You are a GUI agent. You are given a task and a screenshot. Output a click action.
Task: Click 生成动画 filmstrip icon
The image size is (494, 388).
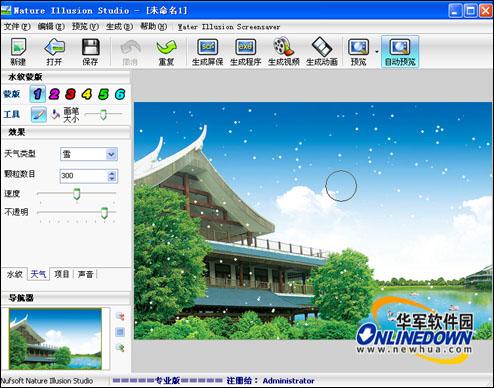click(x=321, y=52)
